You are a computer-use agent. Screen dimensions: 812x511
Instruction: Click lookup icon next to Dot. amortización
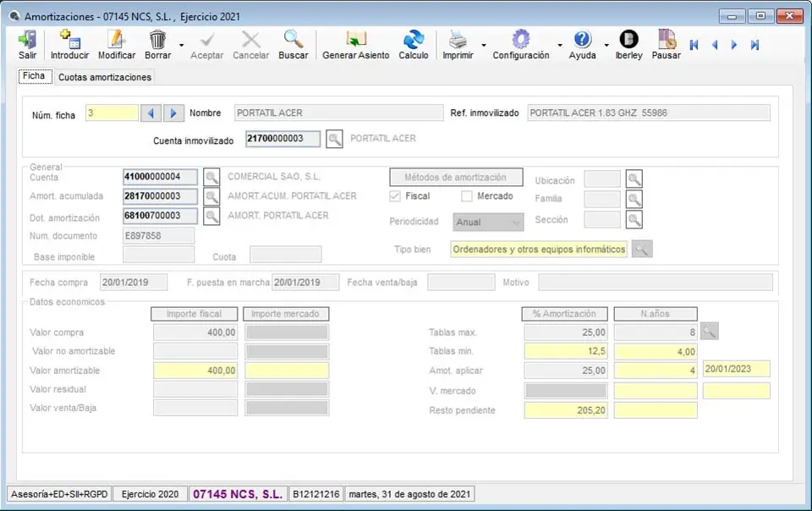(211, 216)
